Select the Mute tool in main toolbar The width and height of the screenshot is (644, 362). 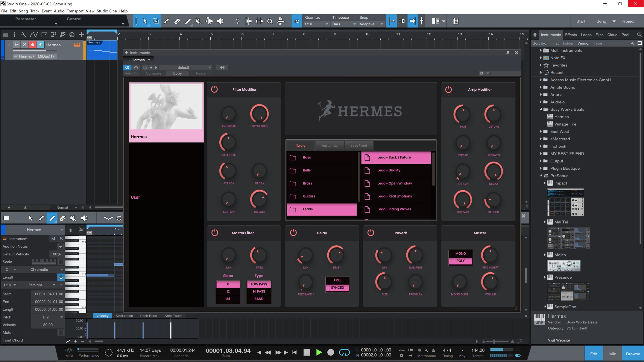pyautogui.click(x=198, y=21)
